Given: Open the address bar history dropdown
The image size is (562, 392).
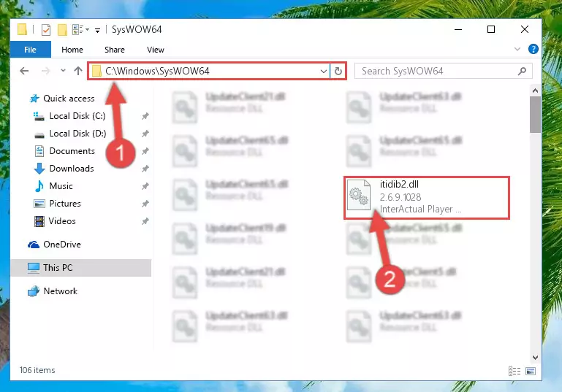Looking at the screenshot, I should (x=323, y=72).
